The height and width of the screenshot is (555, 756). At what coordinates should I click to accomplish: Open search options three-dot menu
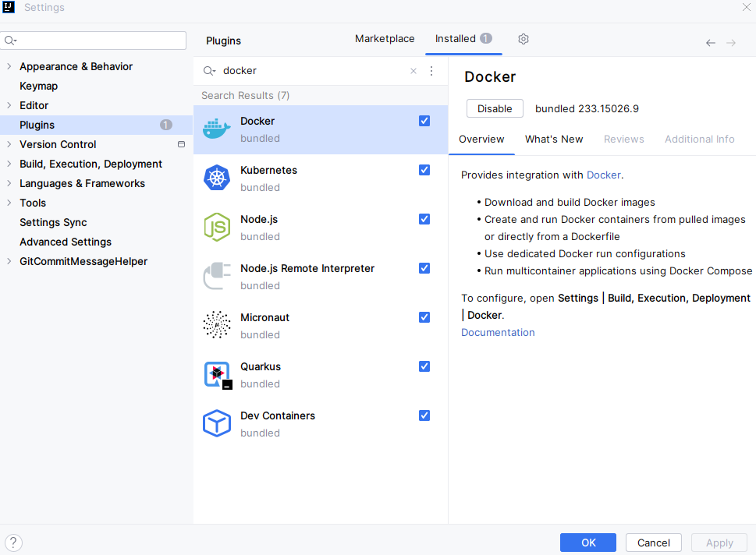(x=431, y=71)
